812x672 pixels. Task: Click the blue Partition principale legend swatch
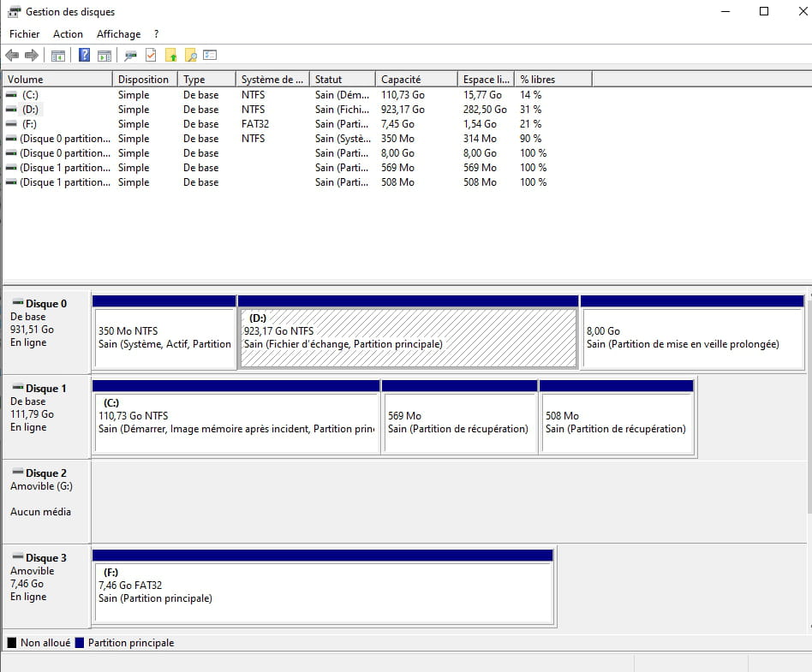click(80, 643)
